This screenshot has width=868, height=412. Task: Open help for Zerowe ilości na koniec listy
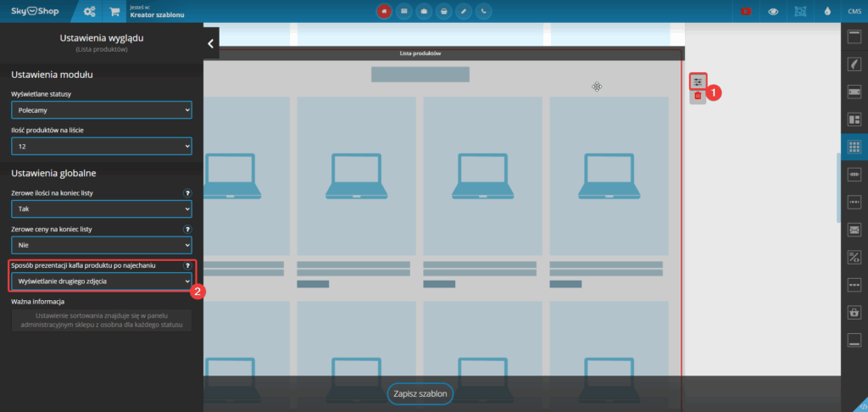point(187,193)
